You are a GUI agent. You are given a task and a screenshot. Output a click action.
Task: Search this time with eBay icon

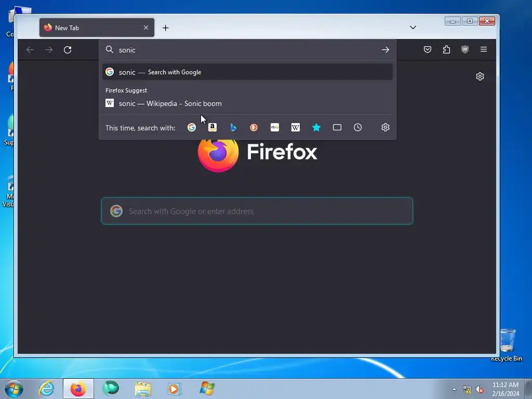point(275,127)
